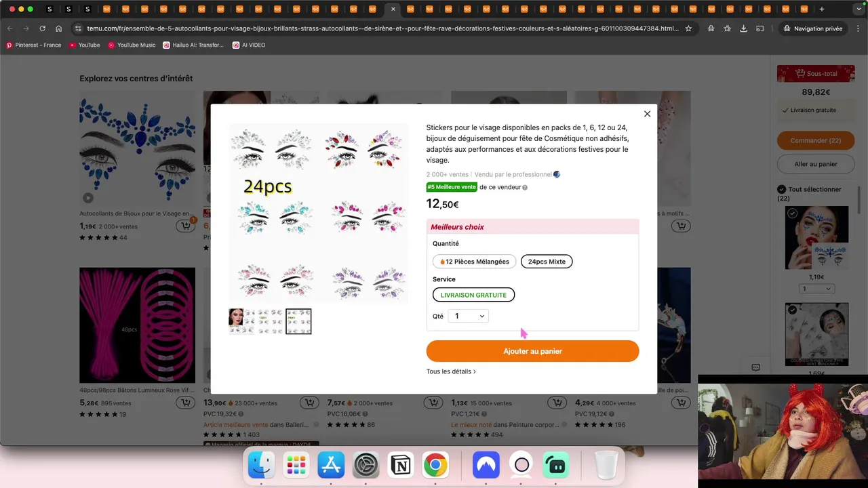868x488 pixels.
Task: Close the product quick-view dialog
Action: pyautogui.click(x=647, y=114)
